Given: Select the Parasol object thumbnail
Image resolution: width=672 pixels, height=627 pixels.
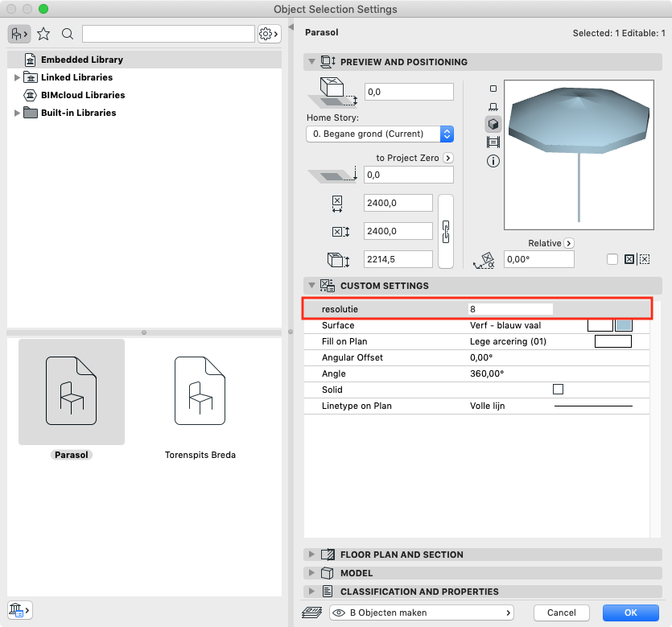Looking at the screenshot, I should tap(72, 392).
